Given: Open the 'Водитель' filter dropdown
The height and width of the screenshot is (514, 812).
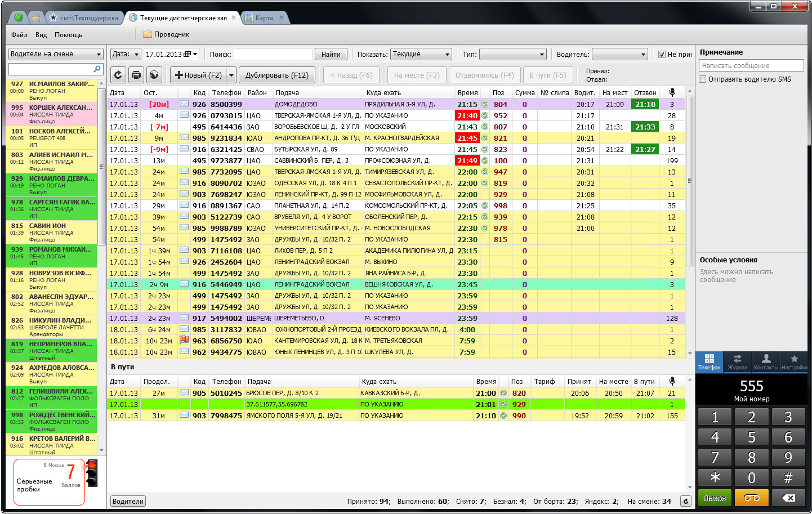Looking at the screenshot, I should tap(620, 54).
